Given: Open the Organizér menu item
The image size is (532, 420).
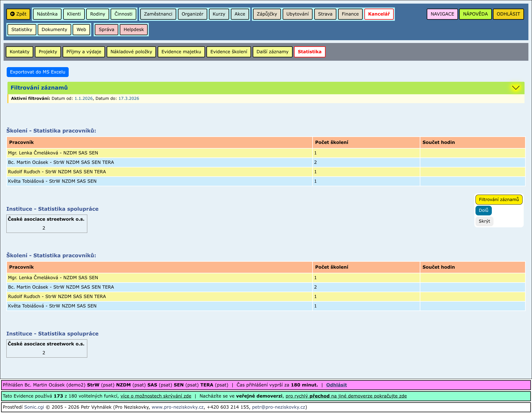Looking at the screenshot, I should (192, 14).
